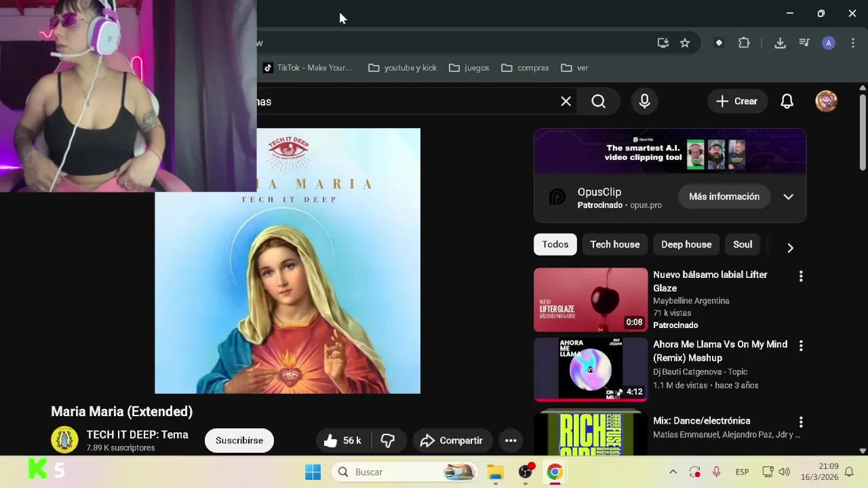Switch to Chrome on the taskbar

pos(555,472)
